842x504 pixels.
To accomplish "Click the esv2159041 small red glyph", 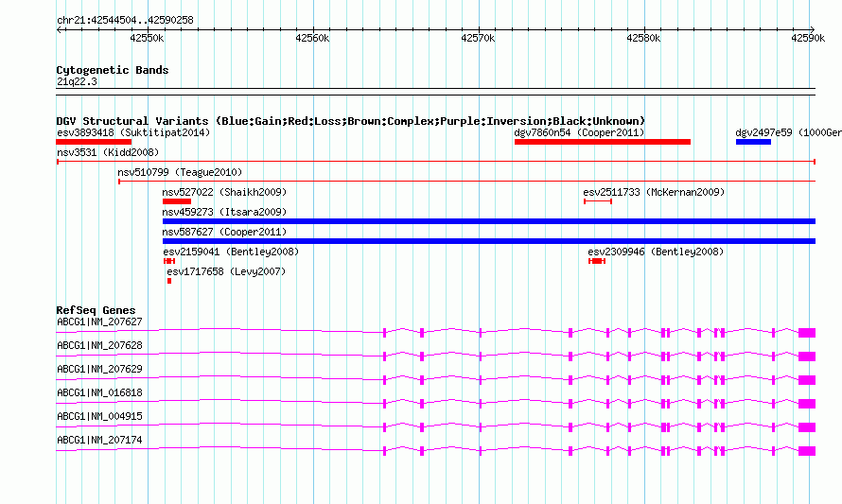I will (x=169, y=261).
